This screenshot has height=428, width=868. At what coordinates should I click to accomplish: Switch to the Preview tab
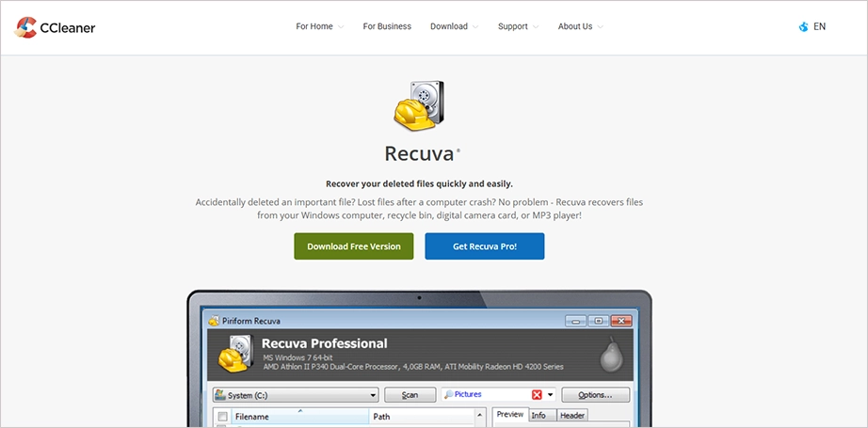(x=510, y=415)
